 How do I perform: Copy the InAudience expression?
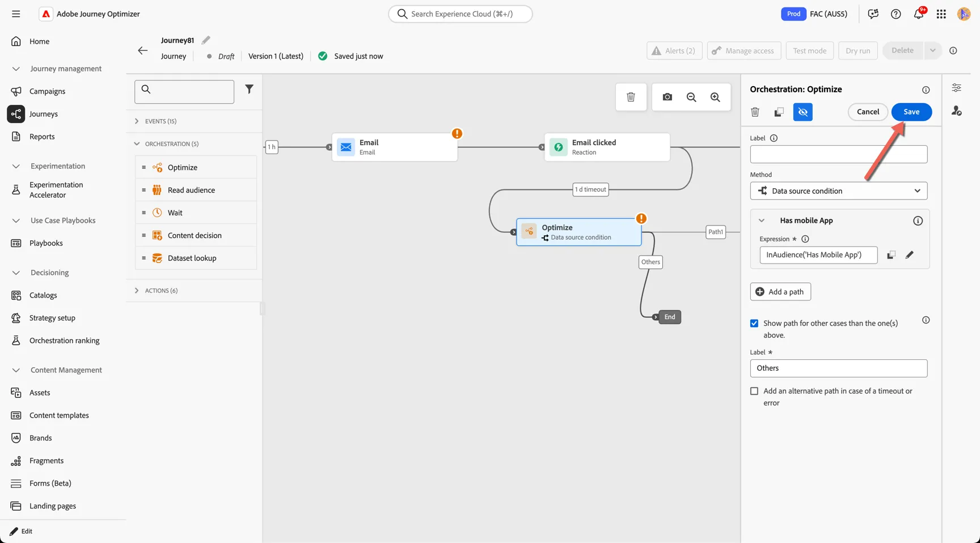891,255
